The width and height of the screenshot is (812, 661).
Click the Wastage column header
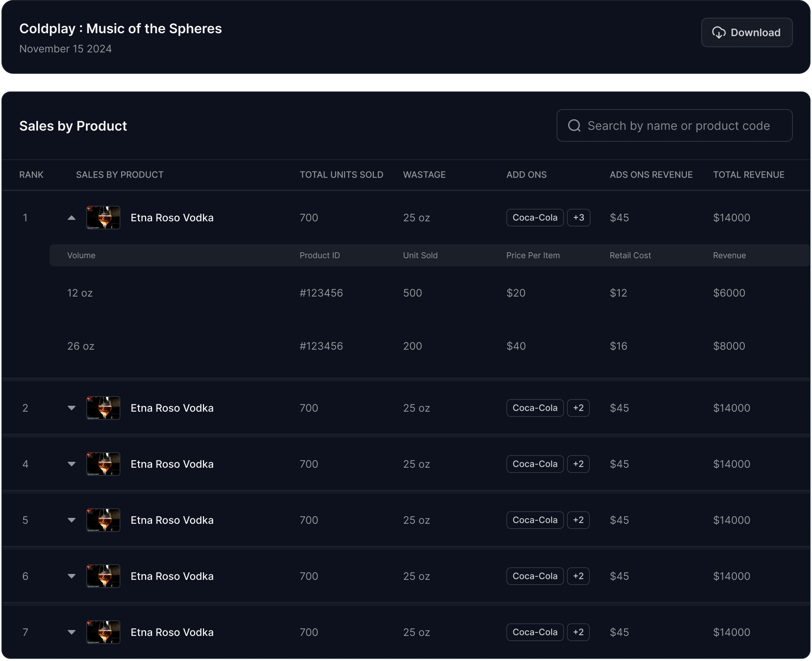424,175
